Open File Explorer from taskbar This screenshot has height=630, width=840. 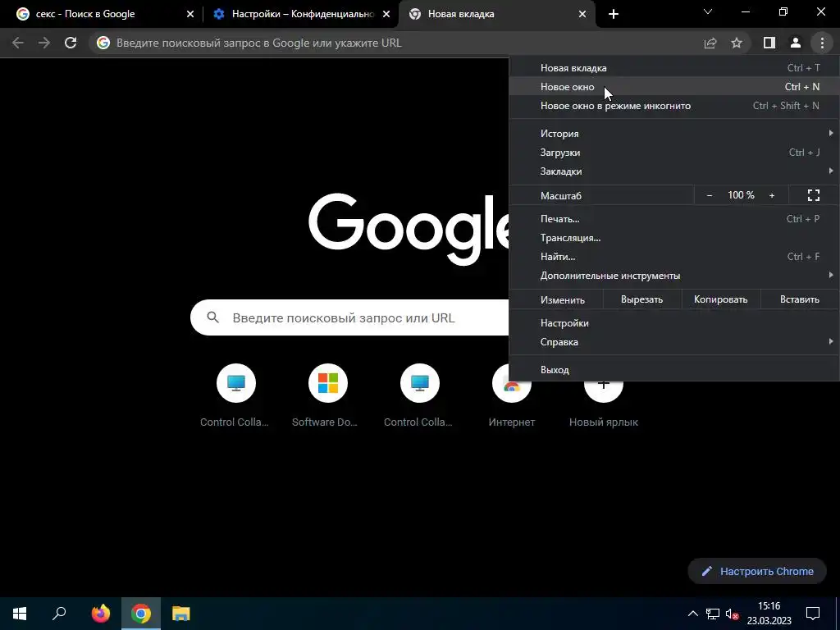(x=181, y=614)
